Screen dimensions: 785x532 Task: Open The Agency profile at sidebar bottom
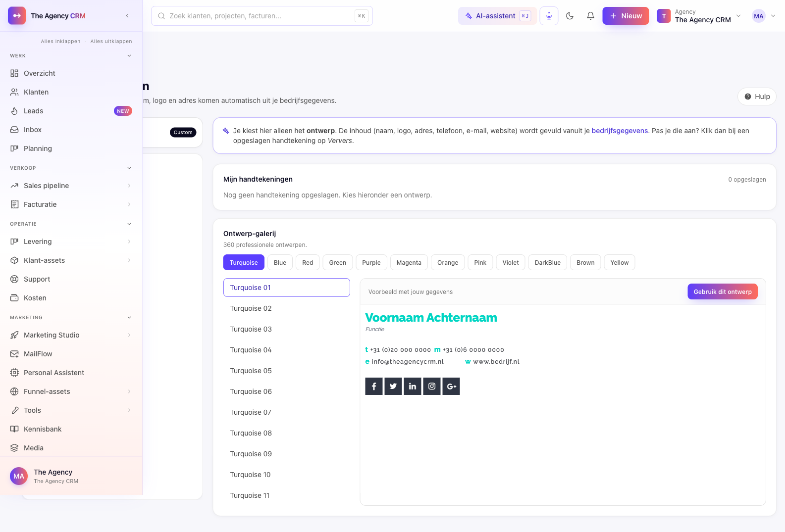(x=71, y=476)
